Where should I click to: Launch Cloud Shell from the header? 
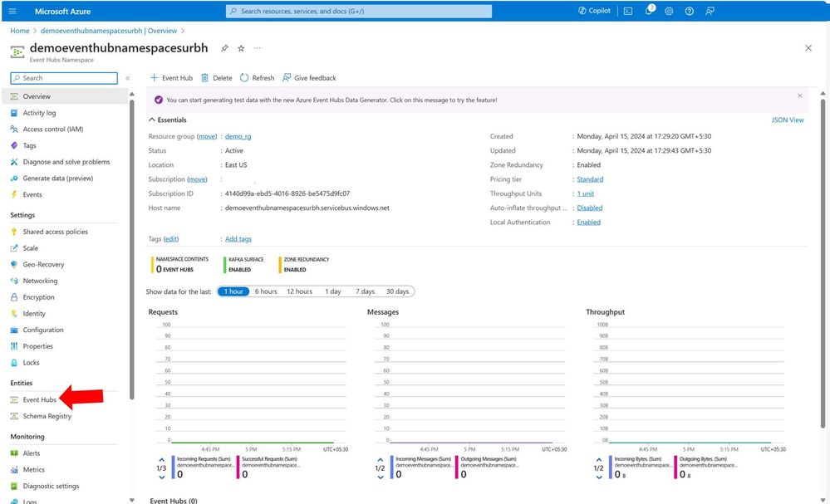coord(628,11)
